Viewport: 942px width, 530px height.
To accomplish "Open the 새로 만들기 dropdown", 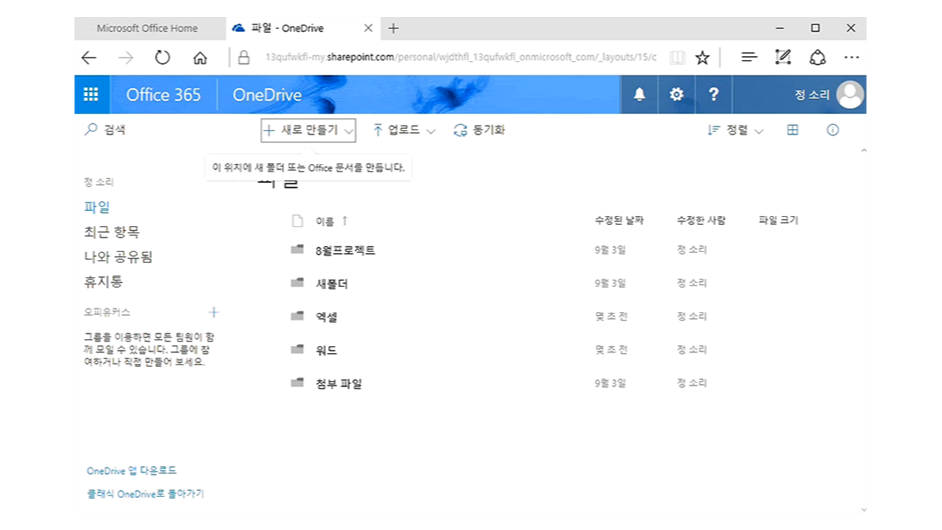I will click(308, 130).
